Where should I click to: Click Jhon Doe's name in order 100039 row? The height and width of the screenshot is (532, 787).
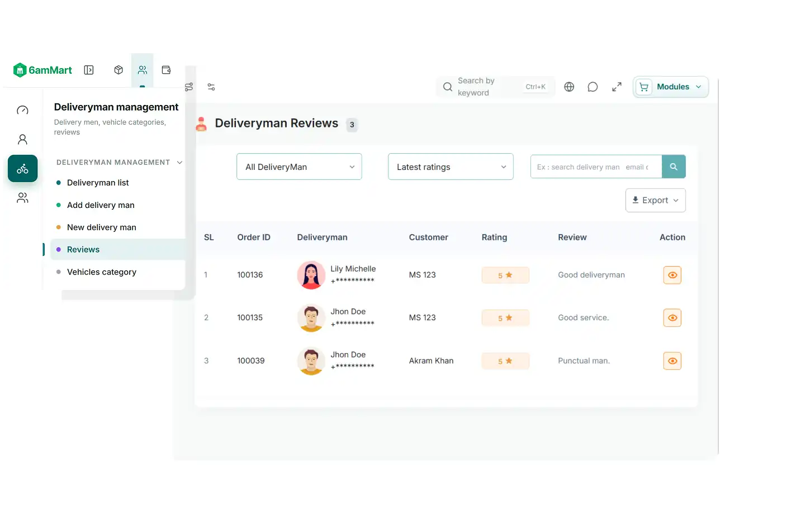pyautogui.click(x=348, y=355)
